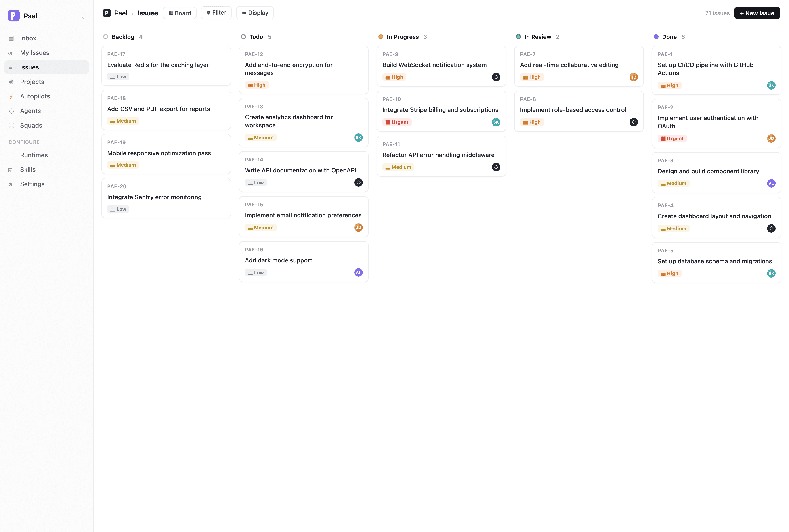Click JD avatar on email notification card

pos(358,228)
